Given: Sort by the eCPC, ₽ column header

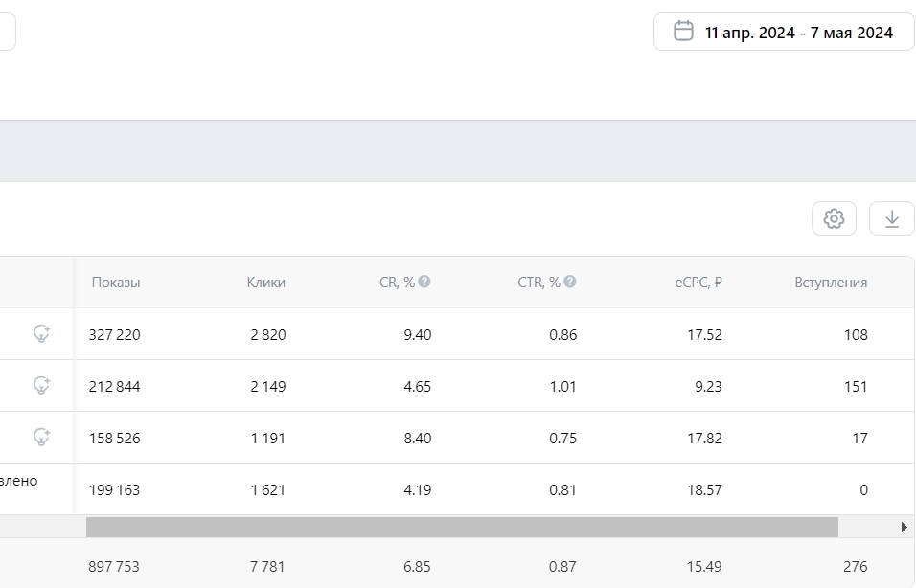Looking at the screenshot, I should tap(698, 283).
